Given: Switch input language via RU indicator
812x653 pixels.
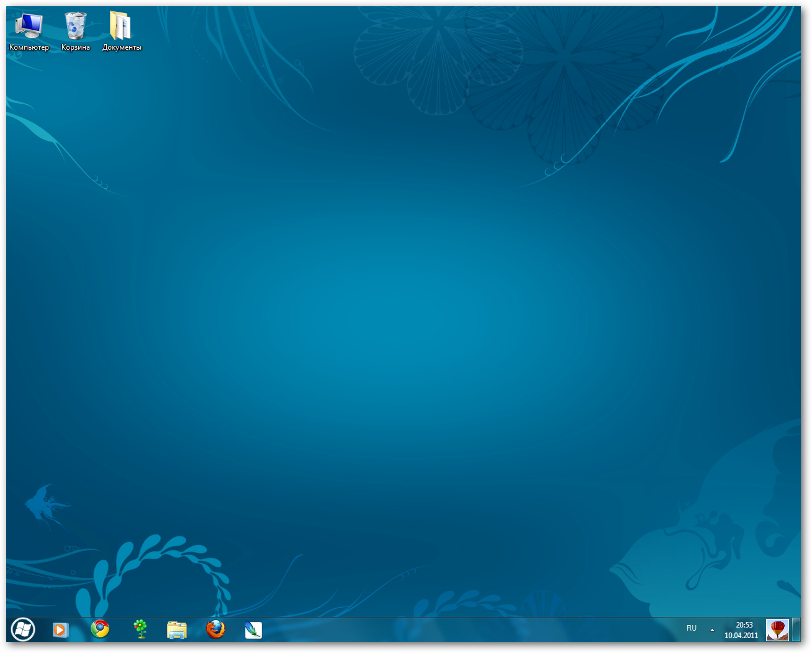Looking at the screenshot, I should click(692, 628).
